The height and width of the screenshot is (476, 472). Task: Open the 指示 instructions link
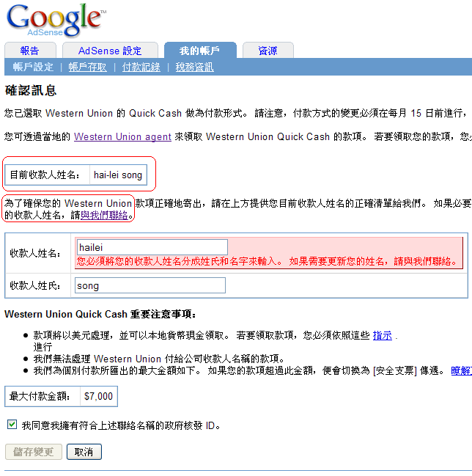[382, 336]
